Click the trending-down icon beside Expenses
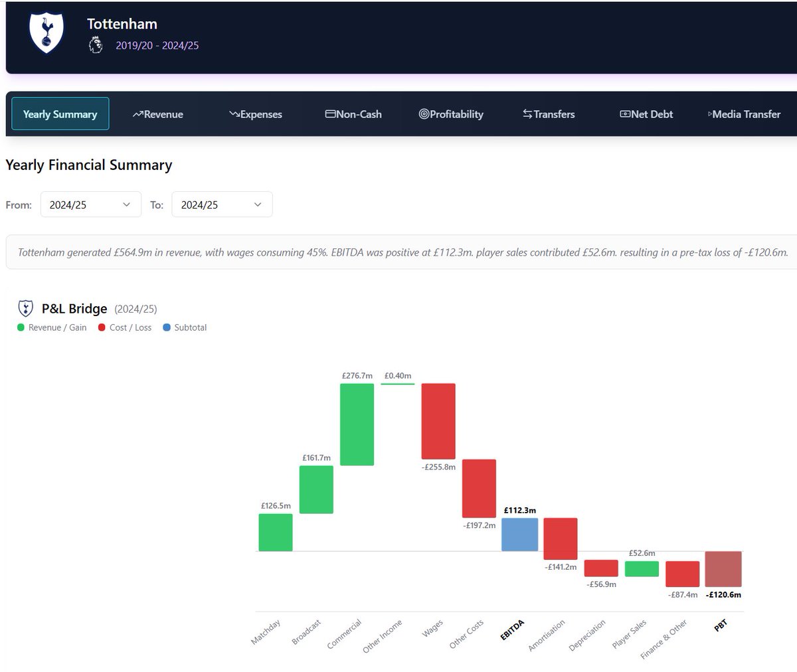 tap(234, 114)
